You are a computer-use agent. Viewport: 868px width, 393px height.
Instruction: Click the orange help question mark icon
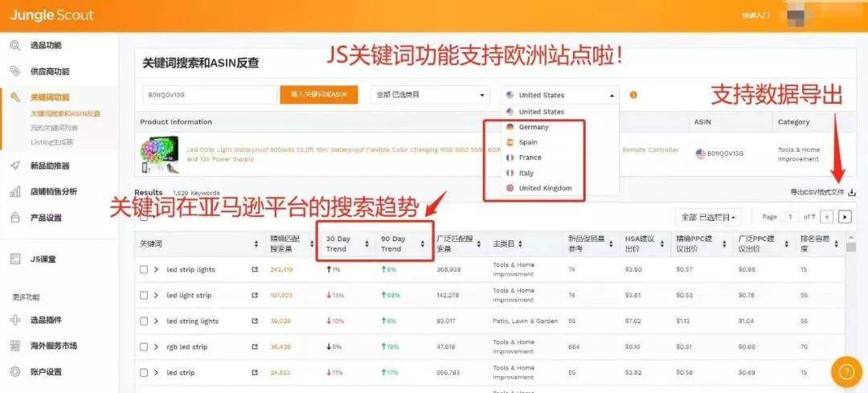(x=846, y=372)
